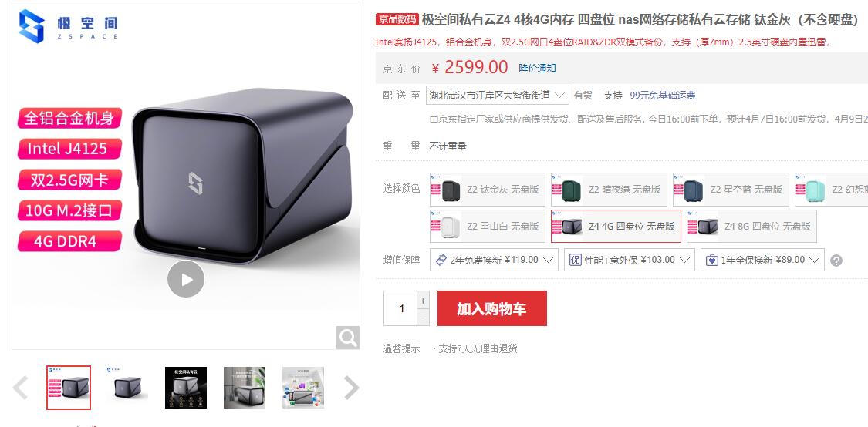Viewport: 868px width, 427px height.
Task: Choose Z2 雪山白 无盘版 color
Action: pos(488,227)
